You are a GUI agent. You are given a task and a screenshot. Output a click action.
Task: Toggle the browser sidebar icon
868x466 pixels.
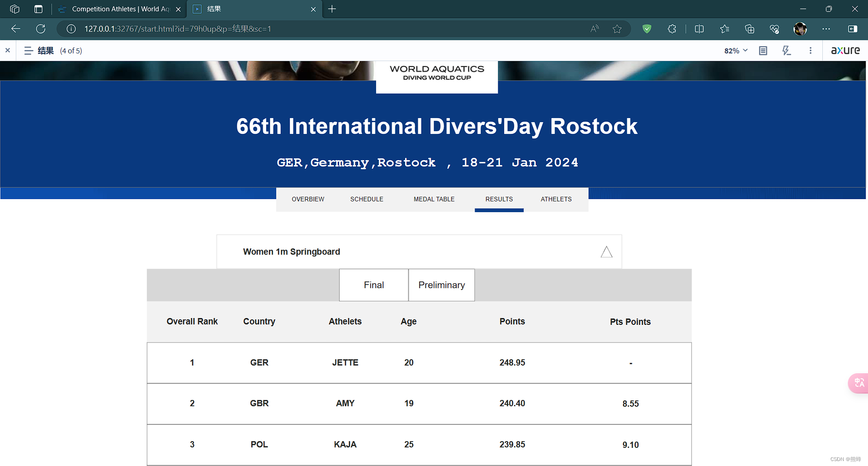[x=853, y=29]
